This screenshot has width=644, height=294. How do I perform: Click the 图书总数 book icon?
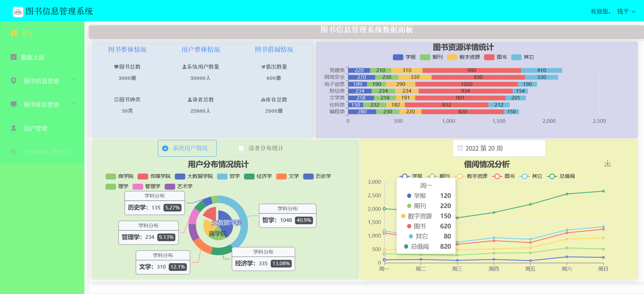click(x=116, y=67)
